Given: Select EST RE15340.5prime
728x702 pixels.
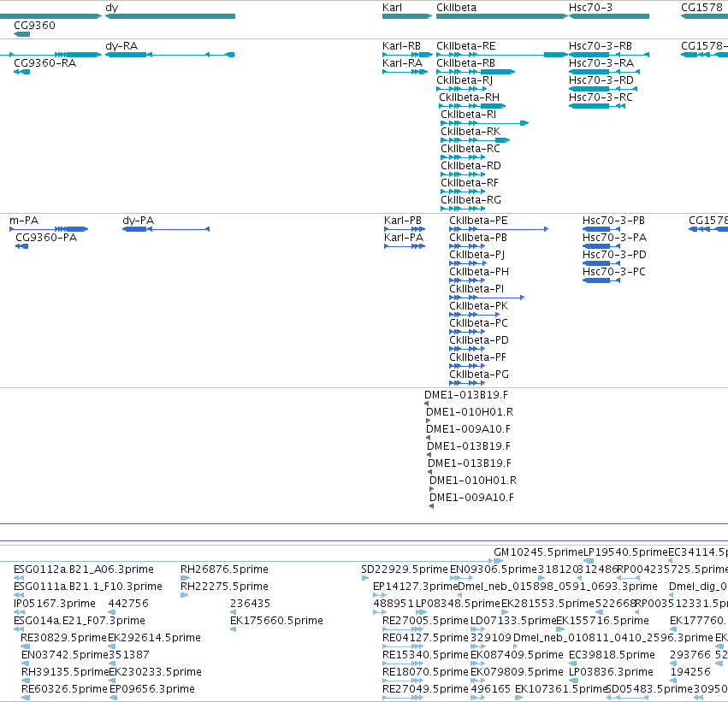Looking at the screenshot, I should click(403, 664).
